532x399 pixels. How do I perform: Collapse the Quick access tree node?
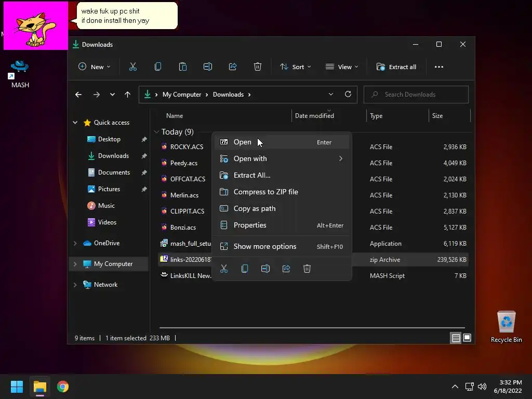pos(75,123)
